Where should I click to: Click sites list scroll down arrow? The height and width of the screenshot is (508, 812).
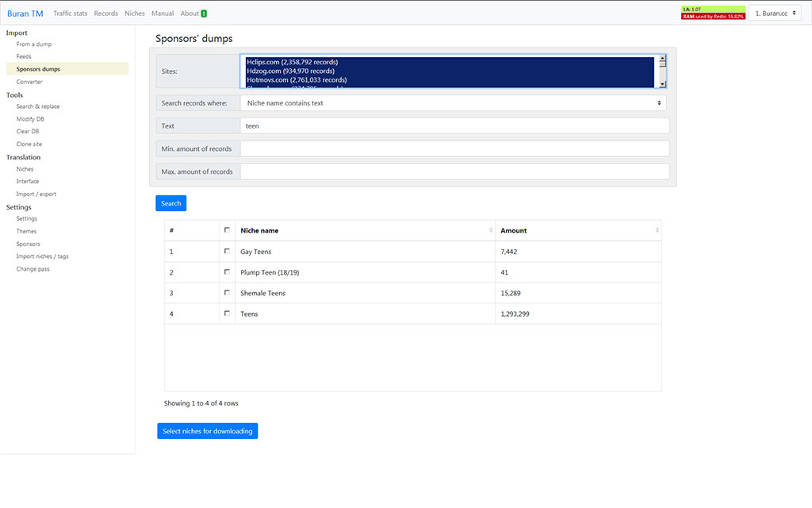tap(662, 84)
